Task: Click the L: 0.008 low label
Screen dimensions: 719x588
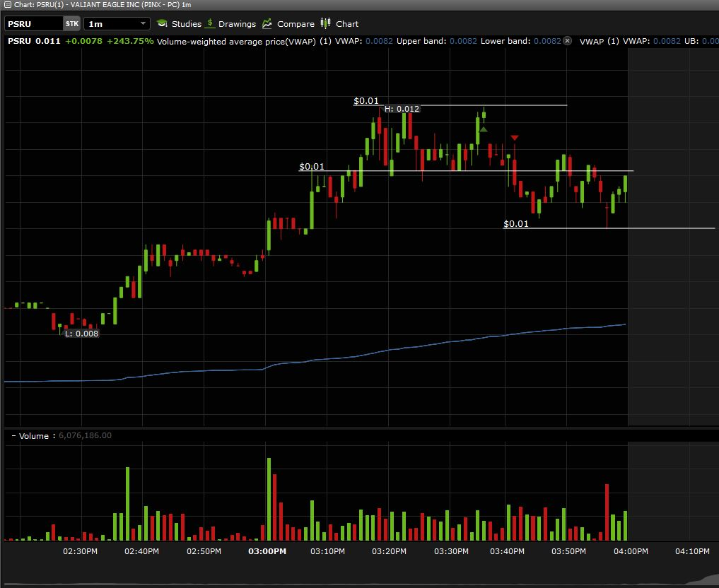Action: 81,334
